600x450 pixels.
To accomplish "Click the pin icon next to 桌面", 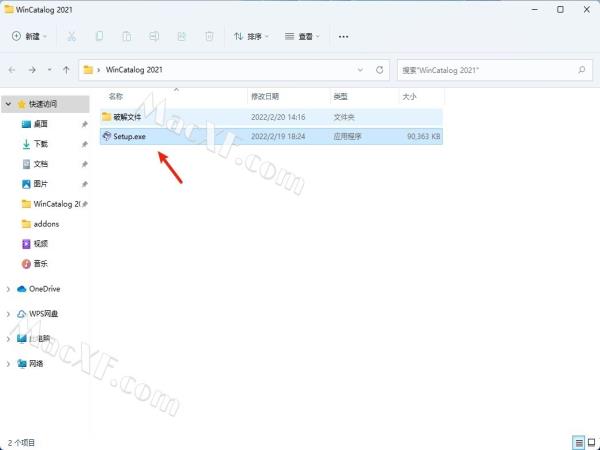I will click(85, 124).
